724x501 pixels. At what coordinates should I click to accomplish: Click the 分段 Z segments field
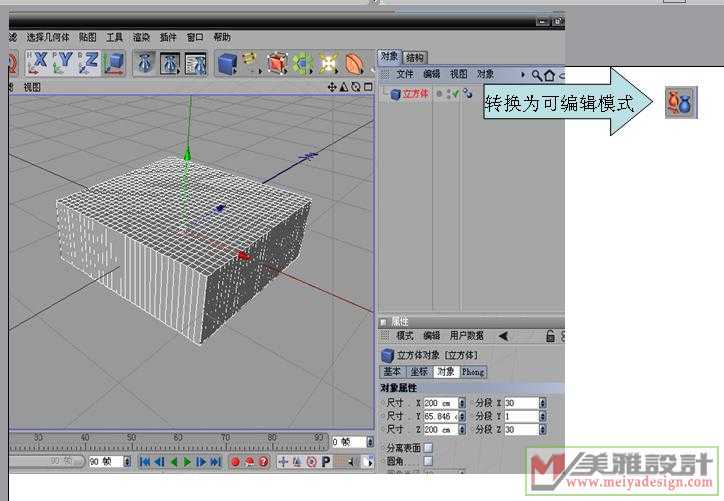coord(521,430)
